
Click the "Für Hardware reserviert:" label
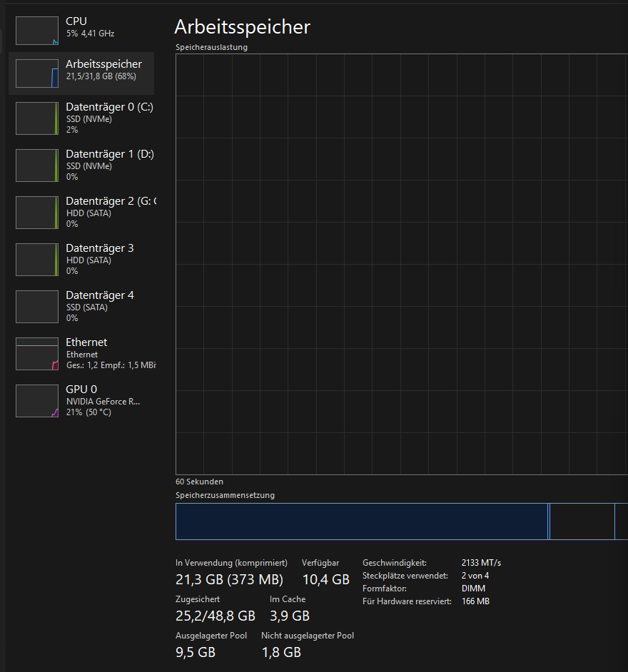(x=407, y=601)
